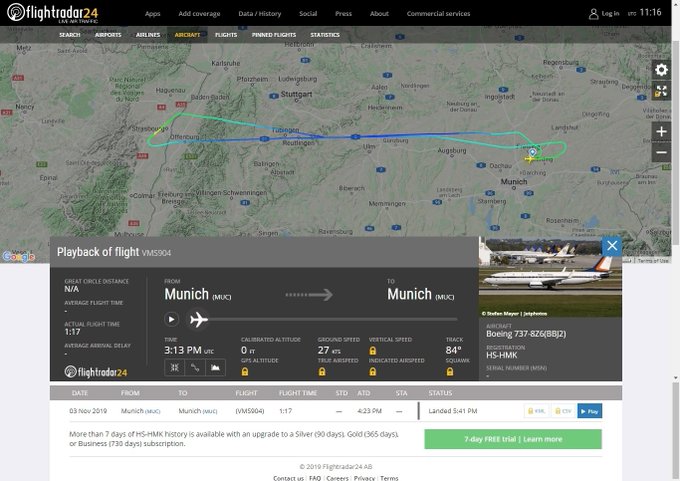Click the Squawk lock icon
Image resolution: width=680 pixels, height=481 pixels.
pyautogui.click(x=450, y=372)
